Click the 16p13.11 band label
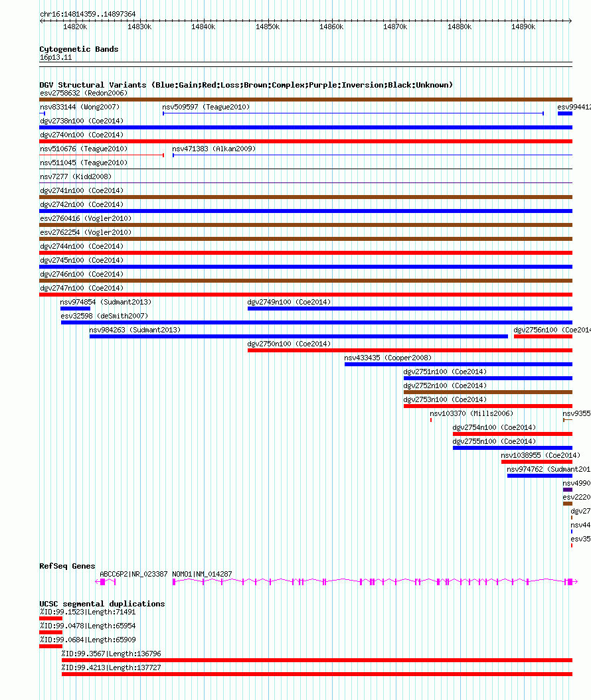Image resolution: width=591 pixels, height=700 pixels. click(55, 58)
